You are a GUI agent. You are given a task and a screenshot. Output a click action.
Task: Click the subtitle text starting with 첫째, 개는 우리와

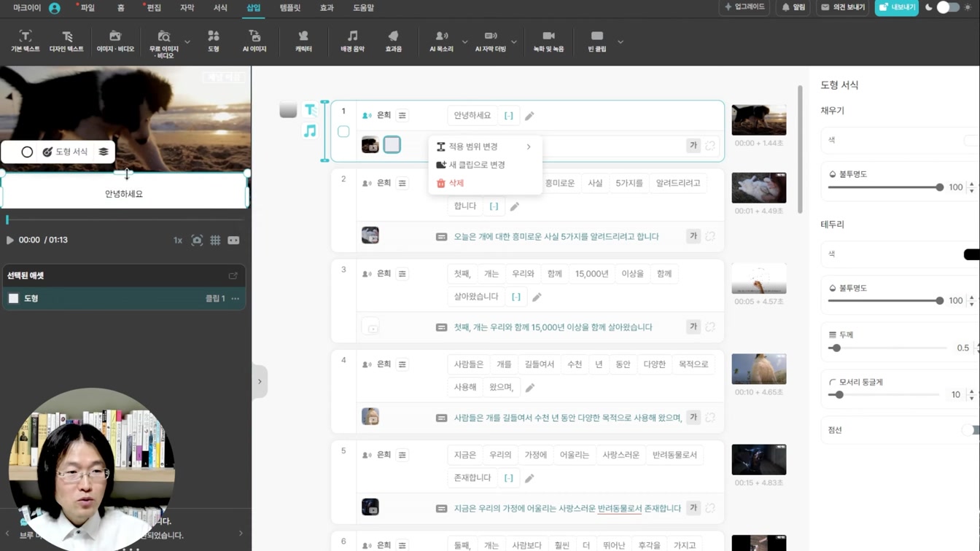tap(553, 327)
